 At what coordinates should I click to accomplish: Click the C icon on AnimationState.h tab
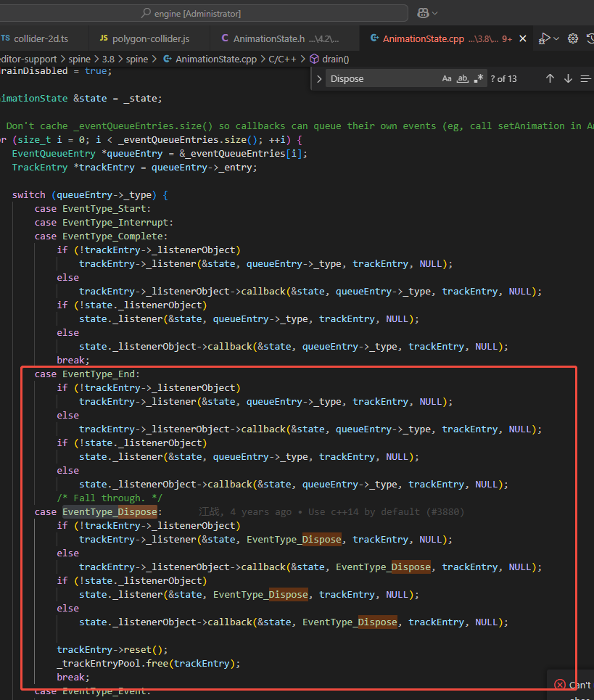point(225,38)
